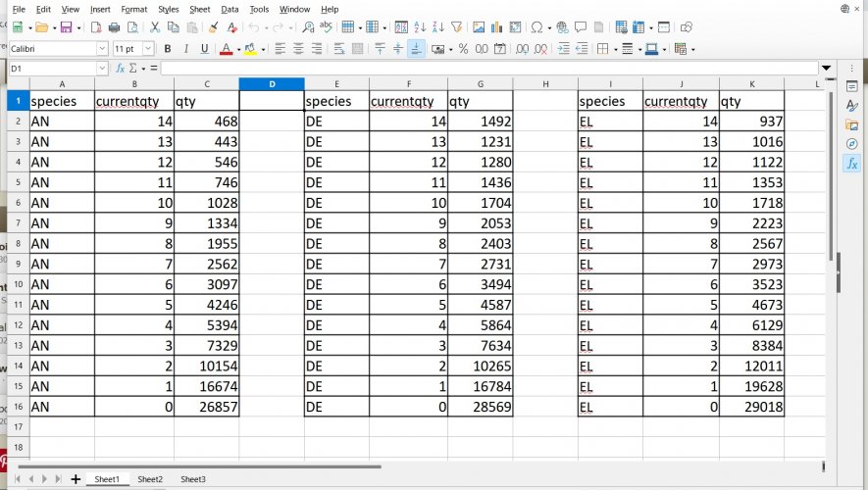Expand the formula bar with down arrow
The image size is (868, 490).
pos(826,69)
